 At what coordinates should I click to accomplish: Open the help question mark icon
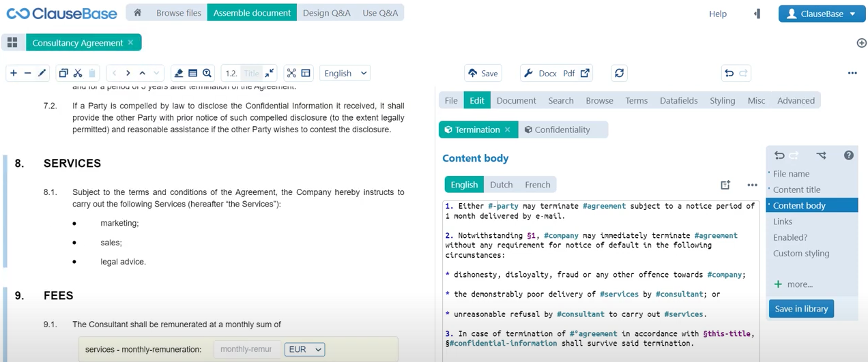[x=848, y=155]
